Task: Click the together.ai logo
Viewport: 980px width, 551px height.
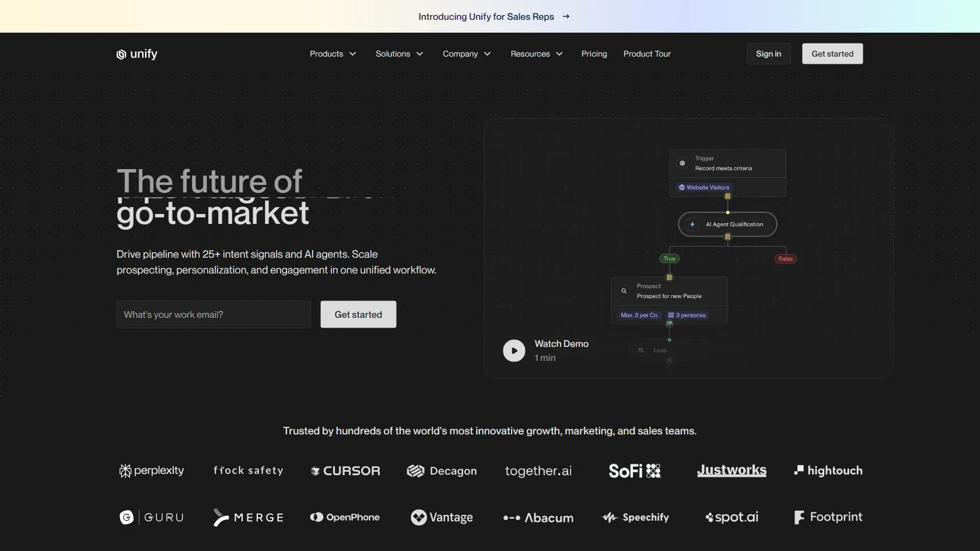Action: (x=538, y=471)
